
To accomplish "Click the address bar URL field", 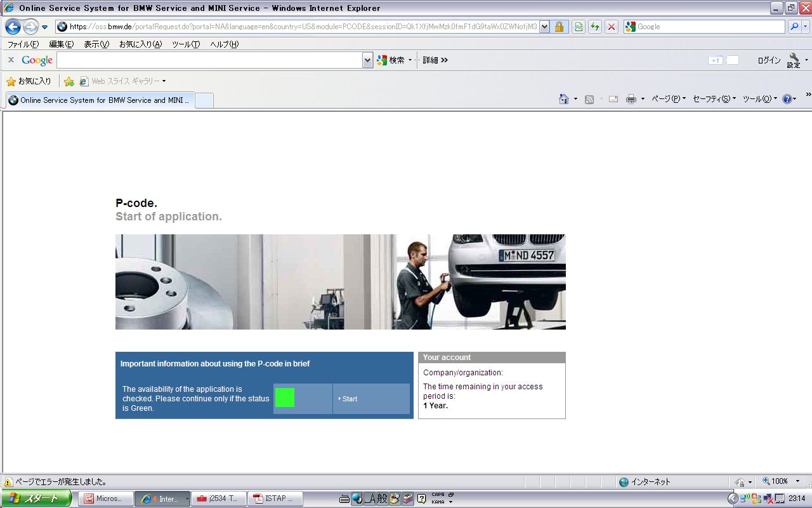I will point(297,27).
